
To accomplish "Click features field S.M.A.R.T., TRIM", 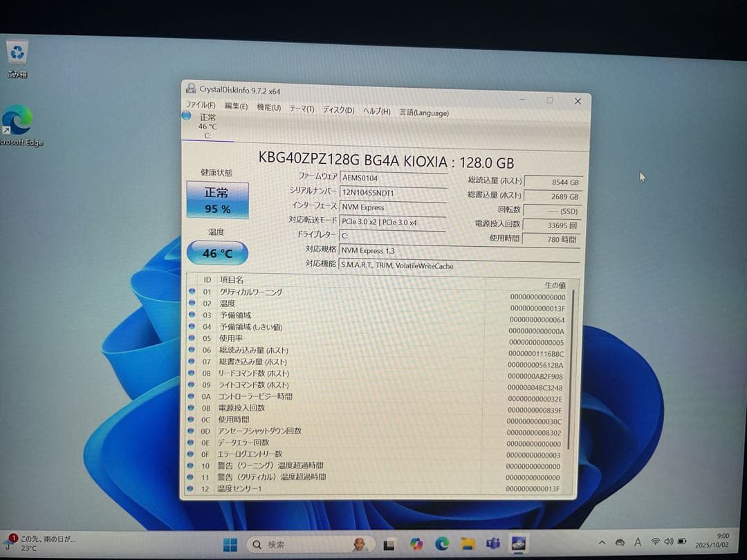I will (x=459, y=266).
